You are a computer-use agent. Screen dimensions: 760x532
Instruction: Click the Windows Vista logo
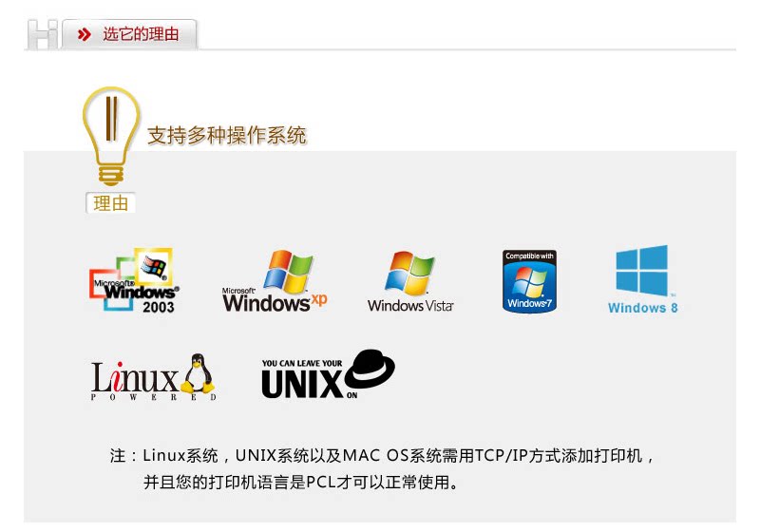pyautogui.click(x=410, y=281)
